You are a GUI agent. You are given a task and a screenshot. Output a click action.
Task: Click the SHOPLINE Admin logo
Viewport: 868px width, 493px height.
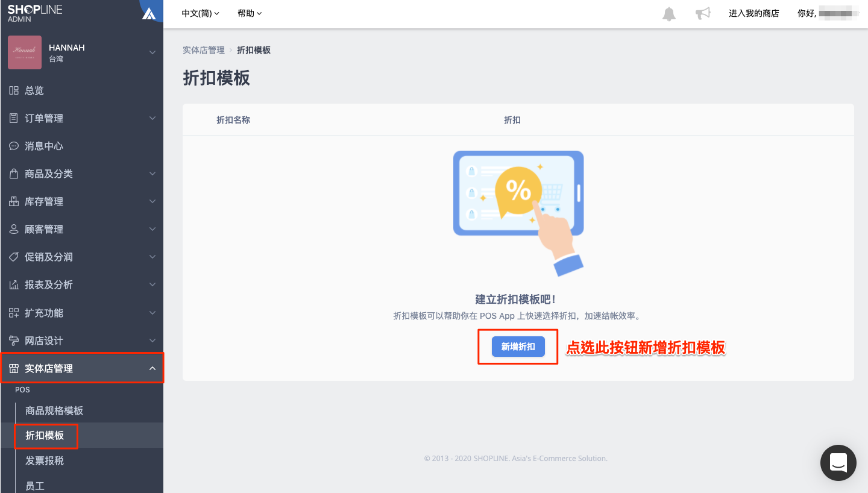(x=35, y=13)
